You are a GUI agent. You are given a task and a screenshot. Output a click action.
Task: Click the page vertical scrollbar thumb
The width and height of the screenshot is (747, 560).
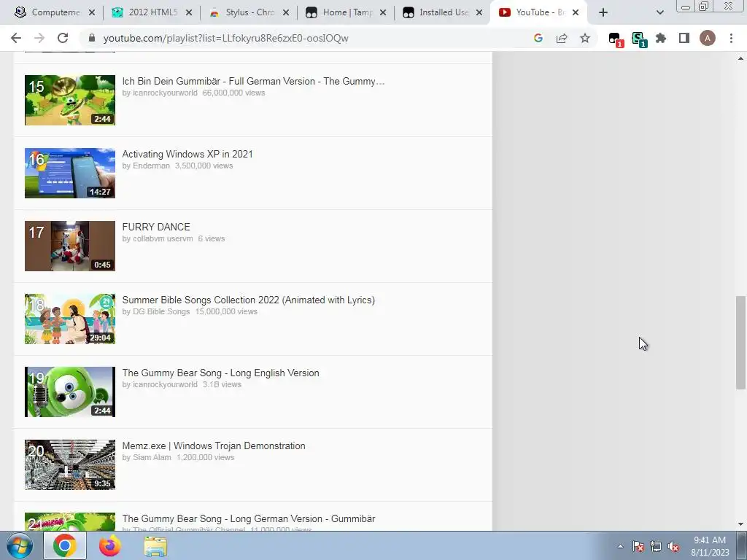coord(740,343)
